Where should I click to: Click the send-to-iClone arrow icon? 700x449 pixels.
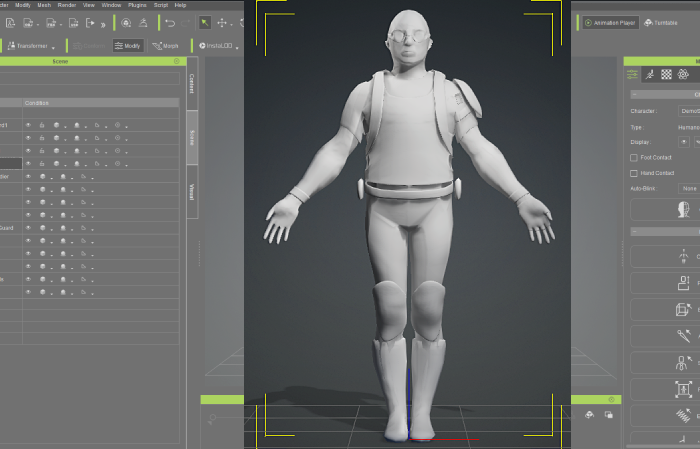tap(90, 23)
